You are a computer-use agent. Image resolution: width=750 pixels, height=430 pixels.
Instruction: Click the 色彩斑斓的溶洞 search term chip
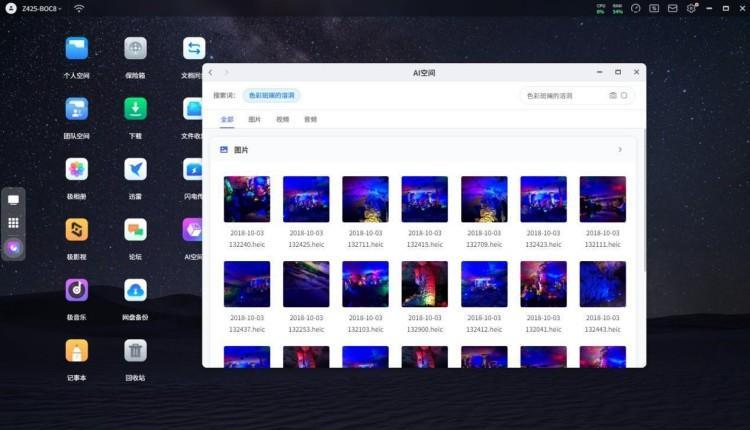click(x=271, y=96)
